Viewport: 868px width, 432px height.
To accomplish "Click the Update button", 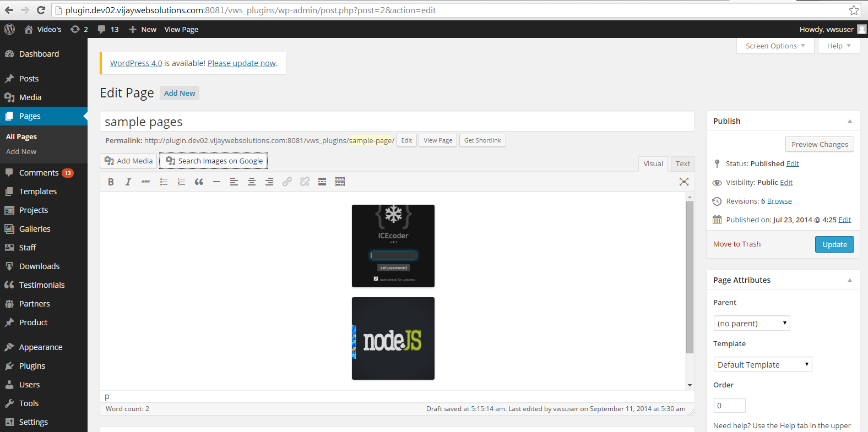I will [x=834, y=244].
